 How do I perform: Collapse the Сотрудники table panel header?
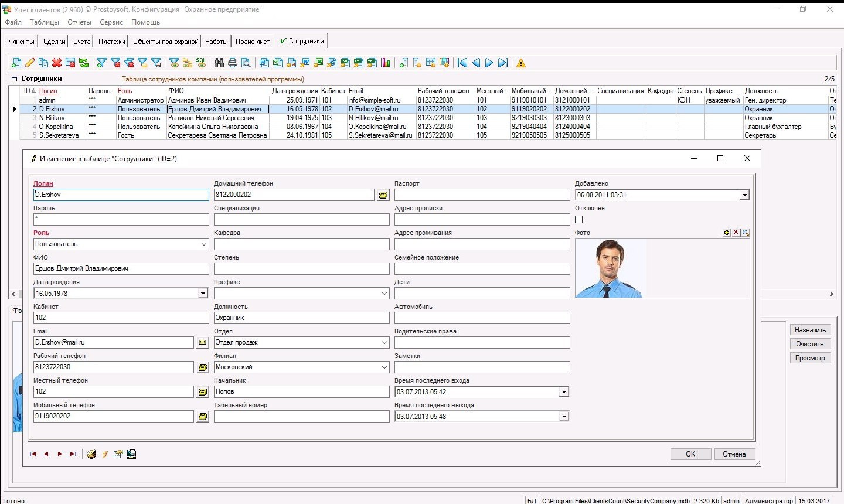click(15, 79)
